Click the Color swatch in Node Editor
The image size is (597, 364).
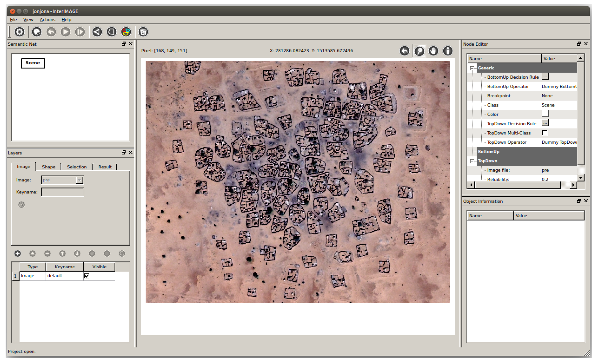point(545,114)
